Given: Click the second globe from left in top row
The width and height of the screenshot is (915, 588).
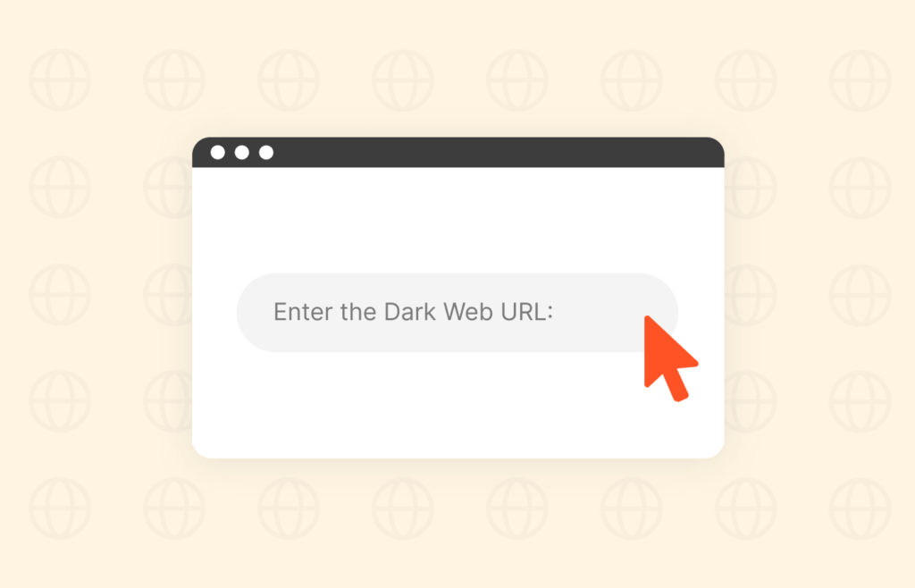Looking at the screenshot, I should click(x=174, y=80).
